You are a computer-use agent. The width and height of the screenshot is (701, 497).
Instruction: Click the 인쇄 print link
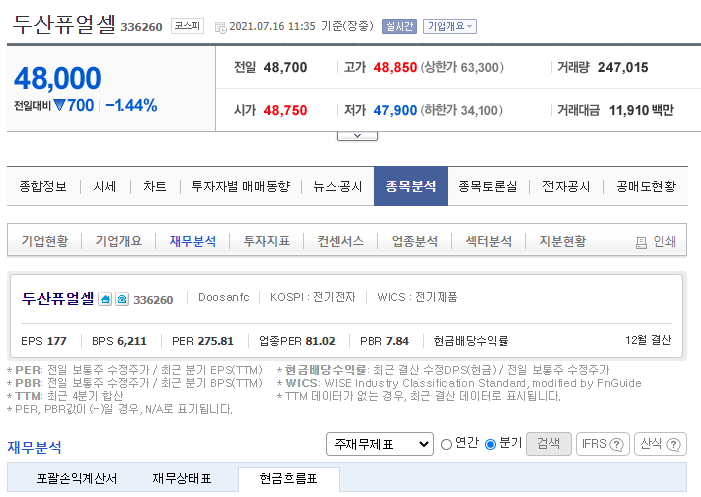(655, 242)
